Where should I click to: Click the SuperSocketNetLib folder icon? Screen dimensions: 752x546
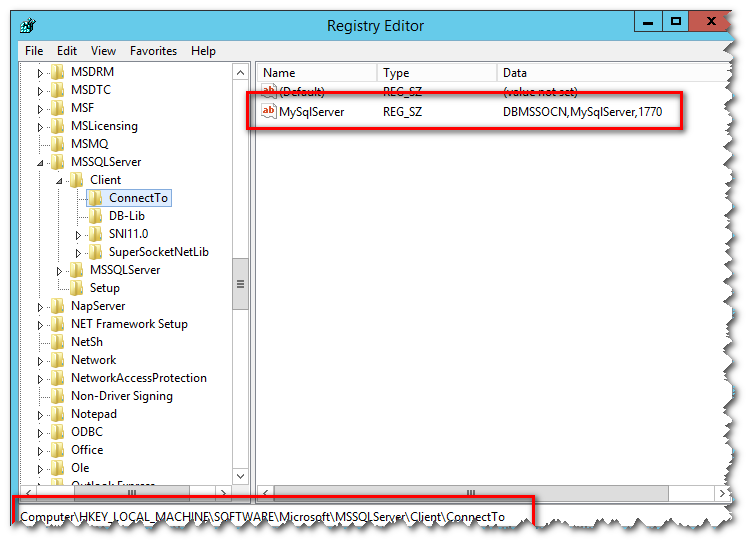(95, 252)
